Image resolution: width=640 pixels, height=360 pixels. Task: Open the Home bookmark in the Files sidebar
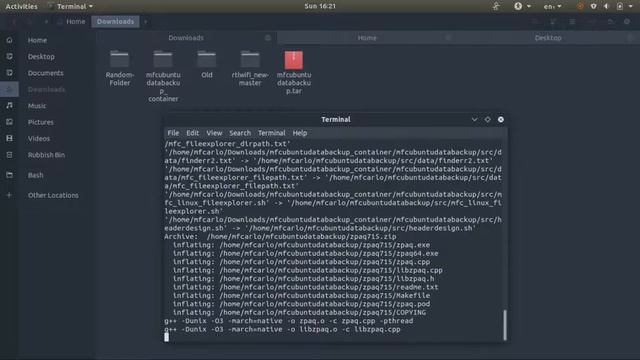(37, 40)
